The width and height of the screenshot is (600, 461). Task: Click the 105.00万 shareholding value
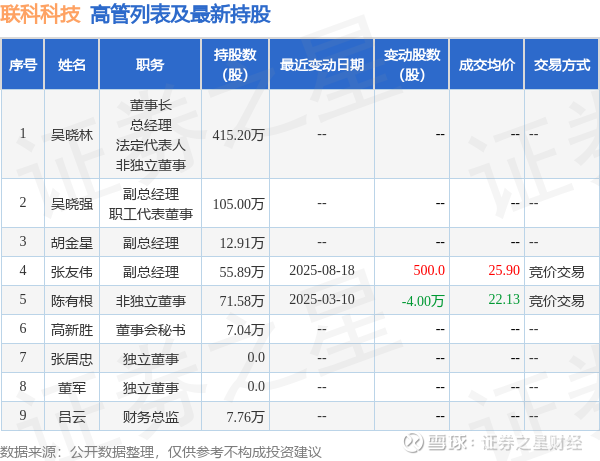[238, 204]
